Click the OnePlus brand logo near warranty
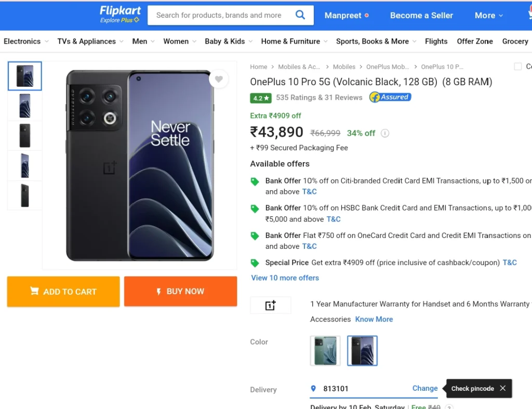The height and width of the screenshot is (409, 532). pyautogui.click(x=270, y=305)
